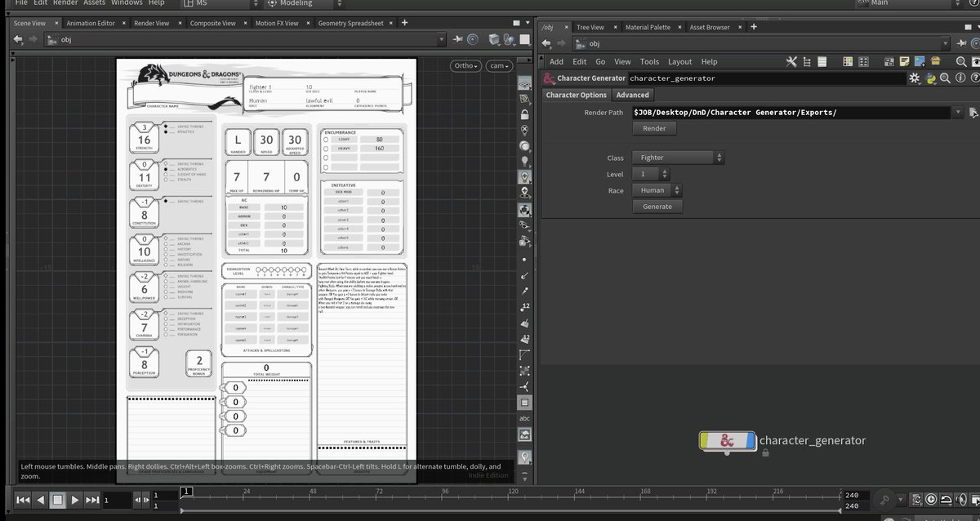Viewport: 980px width, 521px height.
Task: Open the Render menu in menu bar
Action: point(65,3)
